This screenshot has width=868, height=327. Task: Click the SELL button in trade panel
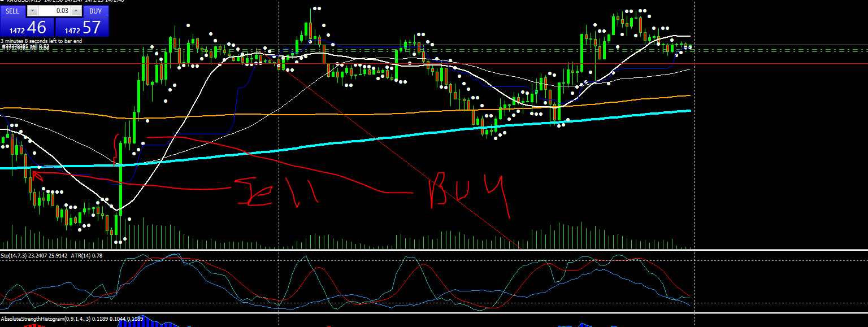(x=12, y=11)
